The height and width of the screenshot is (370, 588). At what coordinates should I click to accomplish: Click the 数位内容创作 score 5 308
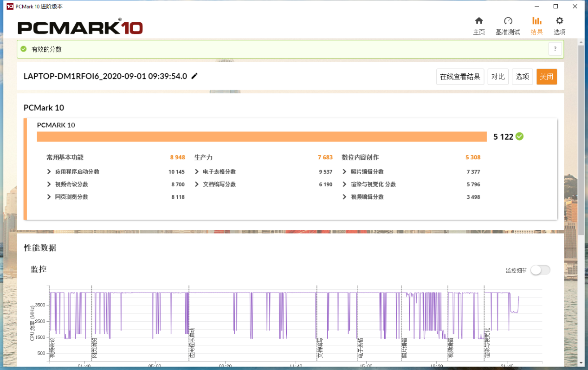pyautogui.click(x=473, y=157)
